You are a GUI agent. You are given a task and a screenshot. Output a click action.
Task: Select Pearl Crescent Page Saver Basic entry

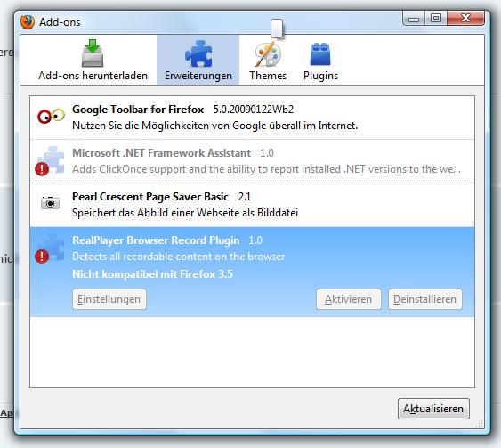pos(252,205)
